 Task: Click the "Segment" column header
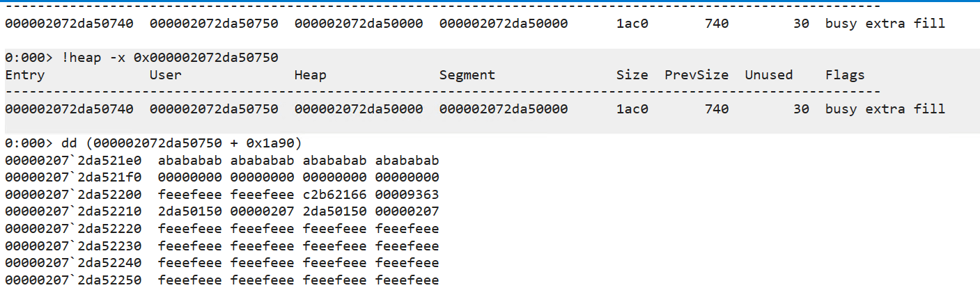[467, 75]
